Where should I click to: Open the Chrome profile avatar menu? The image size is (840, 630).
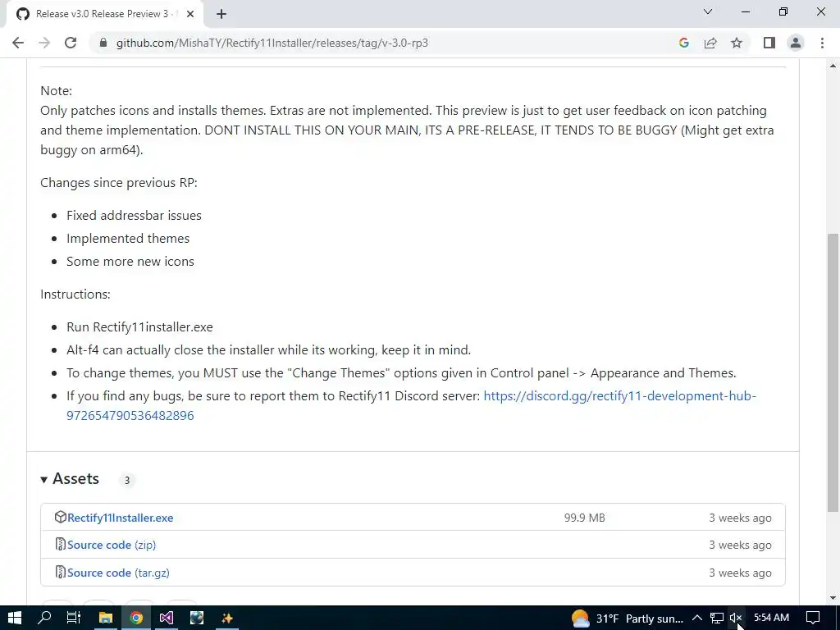pyautogui.click(x=796, y=43)
